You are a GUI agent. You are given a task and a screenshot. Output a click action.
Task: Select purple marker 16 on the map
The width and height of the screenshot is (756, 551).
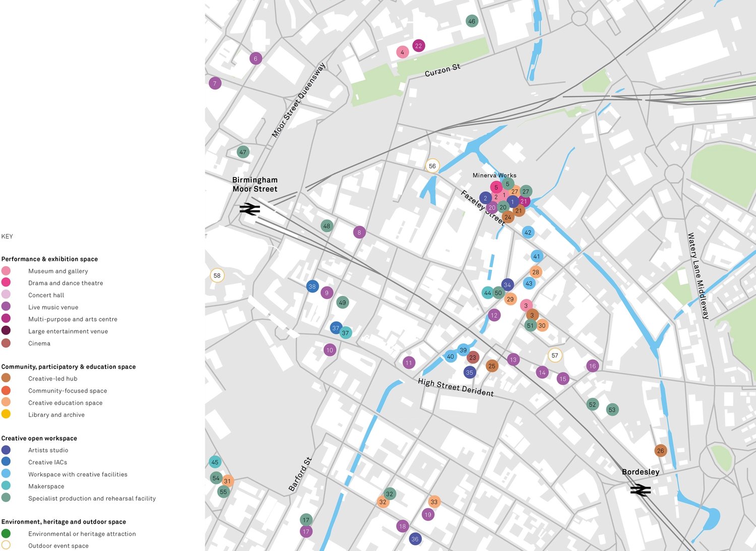[x=592, y=366]
